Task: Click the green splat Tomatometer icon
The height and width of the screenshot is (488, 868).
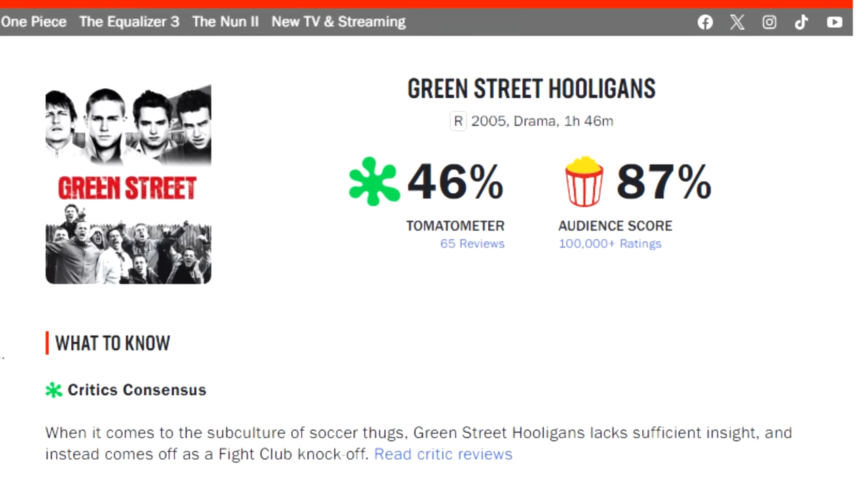Action: click(374, 182)
